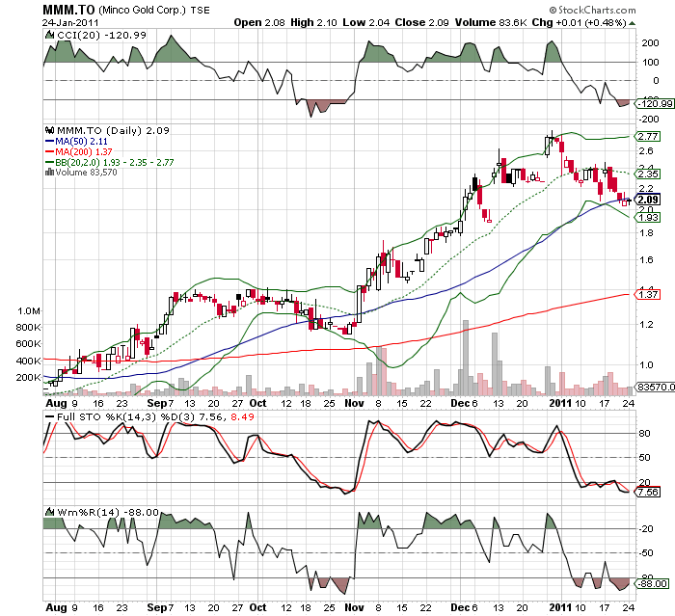Viewport: 675px width, 616px height.
Task: Click the 200 level on CCI axis
Action: (x=650, y=42)
